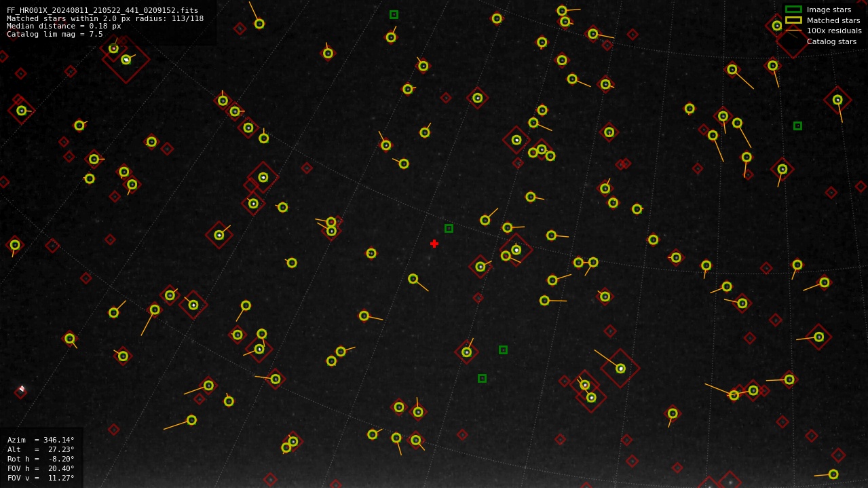Click the 'Azim = 346.14°' readout
The width and height of the screenshot is (868, 488).
point(41,440)
